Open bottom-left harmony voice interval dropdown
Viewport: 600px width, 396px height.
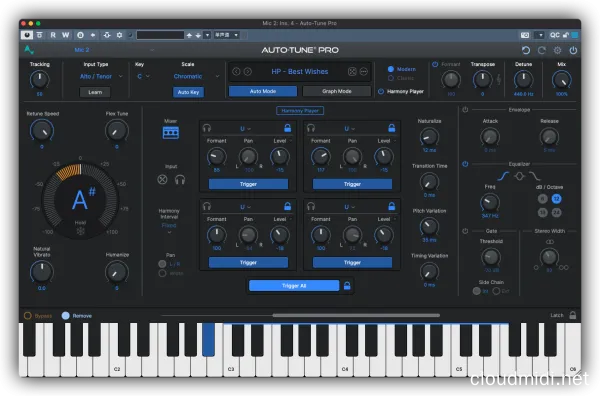pos(245,207)
